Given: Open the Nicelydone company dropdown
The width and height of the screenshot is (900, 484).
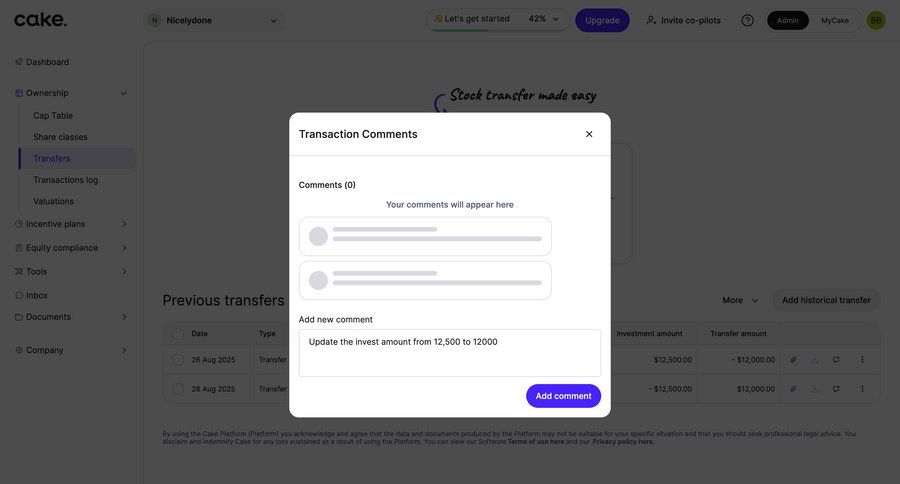Looking at the screenshot, I should pyautogui.click(x=215, y=20).
